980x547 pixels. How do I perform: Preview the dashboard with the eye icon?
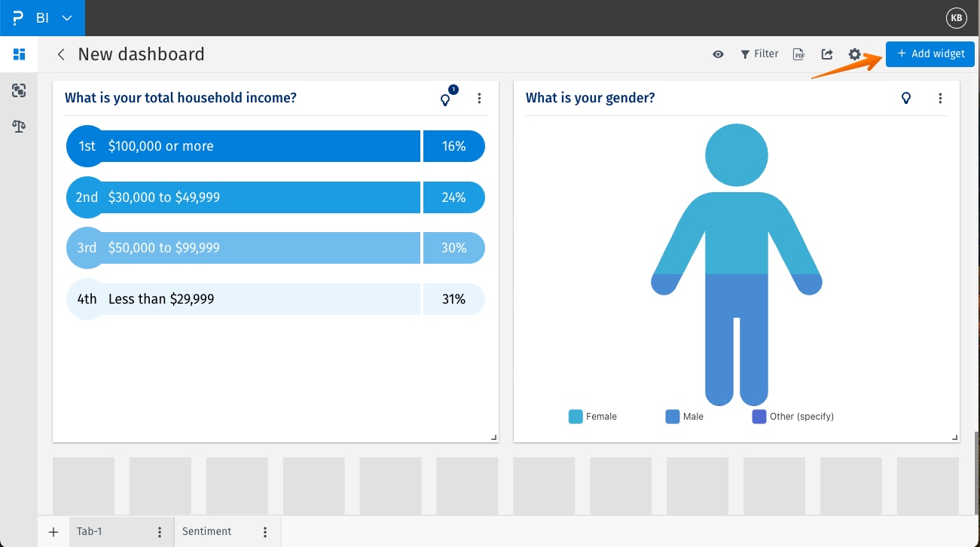coord(718,53)
